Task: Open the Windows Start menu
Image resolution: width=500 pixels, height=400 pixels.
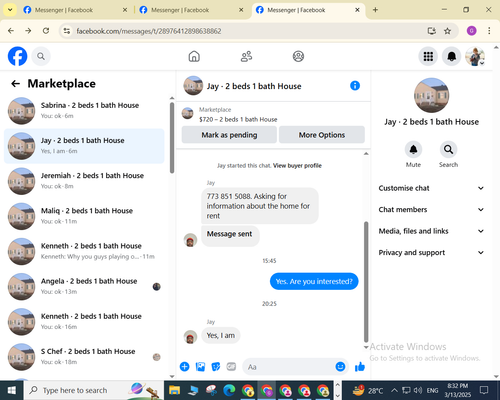Action: pos(12,390)
